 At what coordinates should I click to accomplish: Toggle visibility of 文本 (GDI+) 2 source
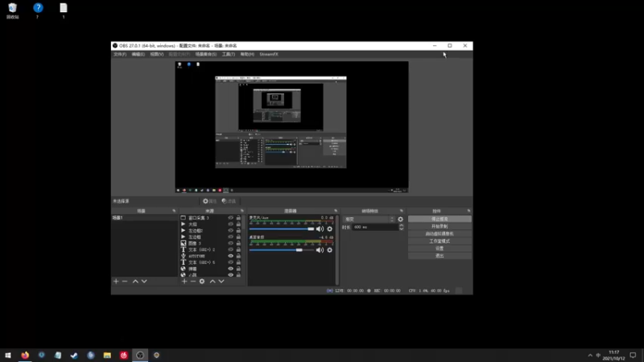(x=230, y=249)
